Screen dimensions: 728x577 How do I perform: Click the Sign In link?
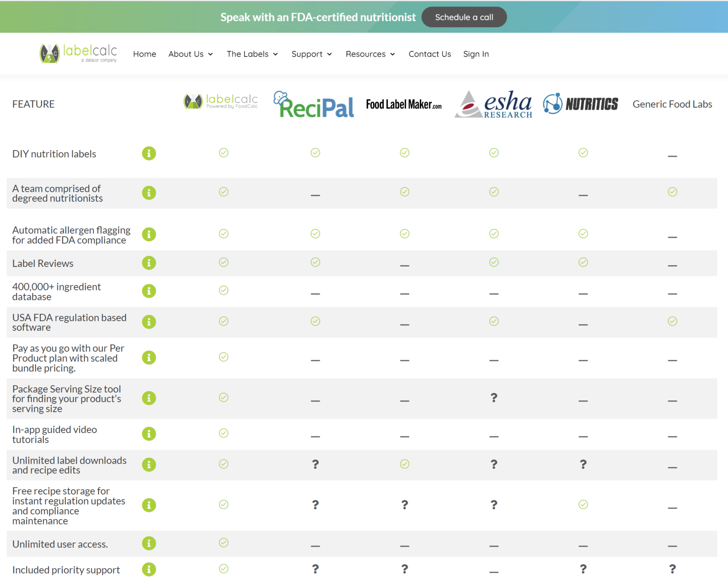coord(476,54)
